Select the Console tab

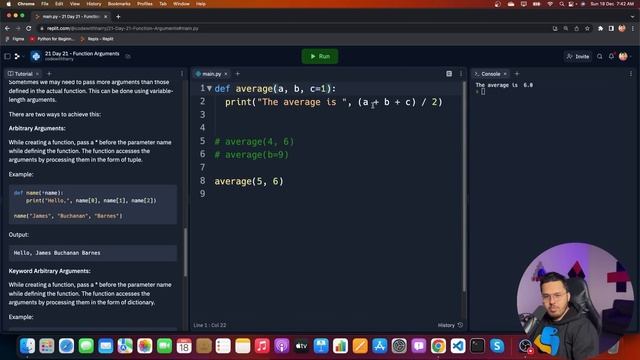(x=488, y=74)
